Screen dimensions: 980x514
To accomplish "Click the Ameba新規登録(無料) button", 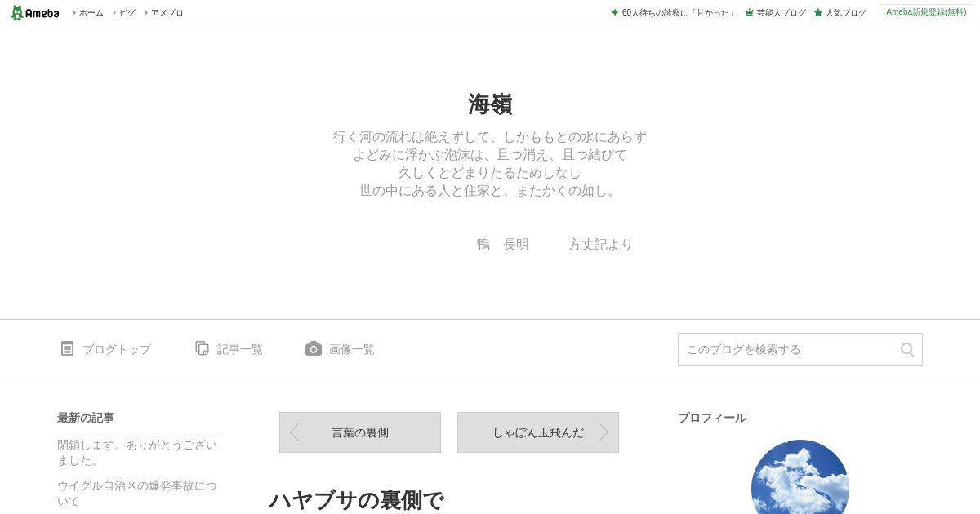I will pos(926,12).
